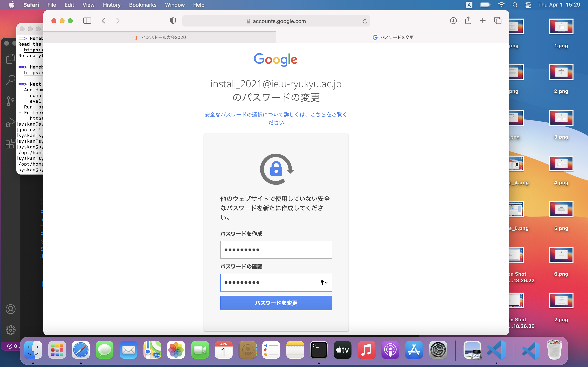
Task: Click the Share icon in Safari toolbar
Action: pyautogui.click(x=468, y=21)
